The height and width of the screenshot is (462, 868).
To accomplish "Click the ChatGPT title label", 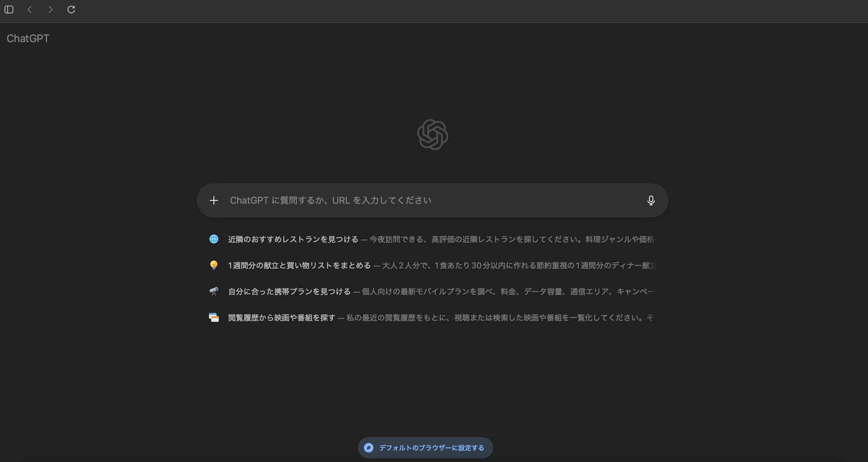I will pos(28,38).
